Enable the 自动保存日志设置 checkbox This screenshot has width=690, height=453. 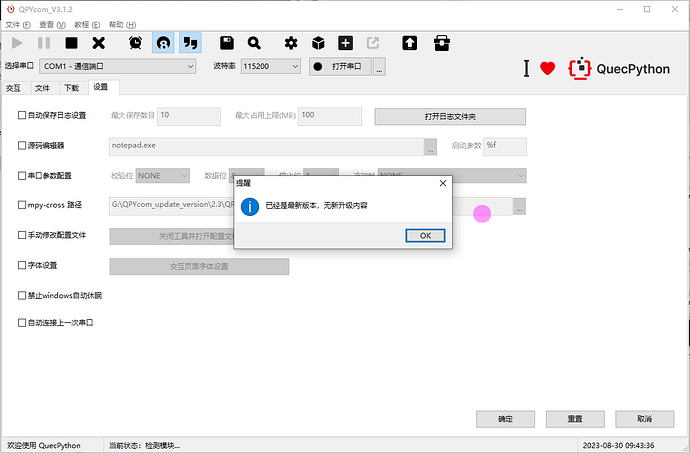click(x=23, y=116)
